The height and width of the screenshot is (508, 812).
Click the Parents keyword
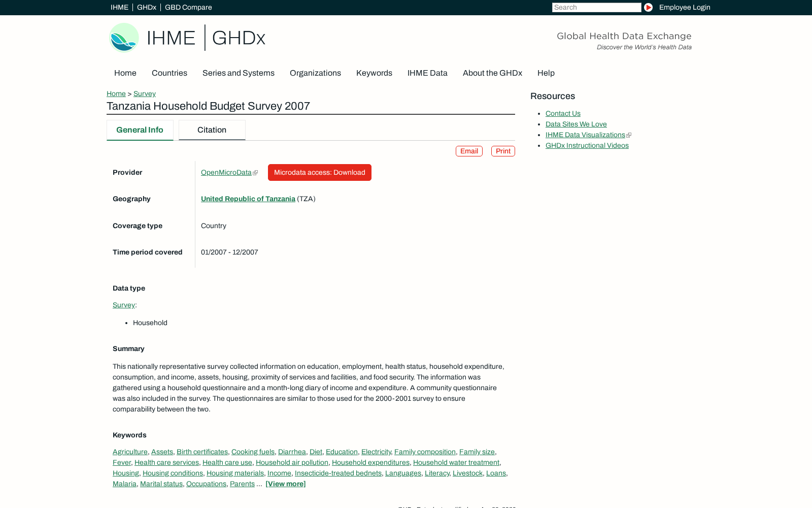pos(242,484)
